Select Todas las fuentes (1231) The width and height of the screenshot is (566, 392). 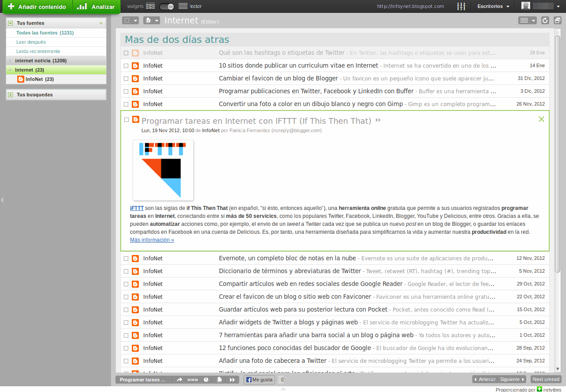pos(45,33)
